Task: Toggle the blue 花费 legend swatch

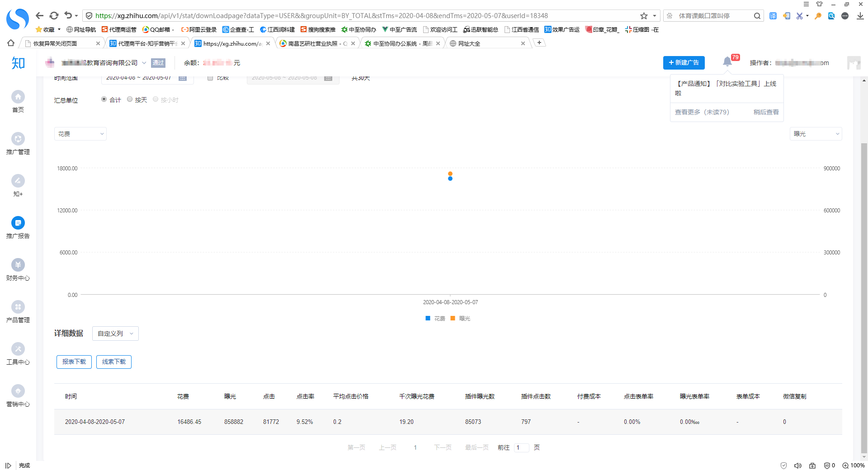Action: [428, 319]
